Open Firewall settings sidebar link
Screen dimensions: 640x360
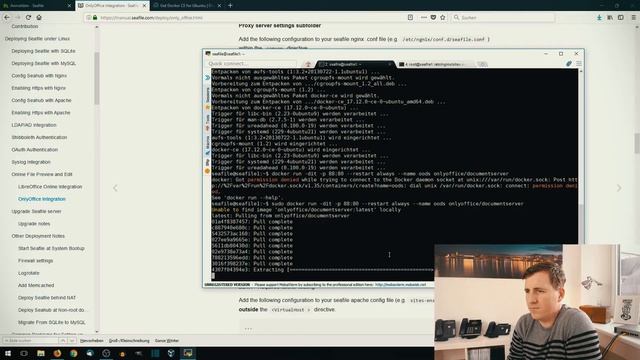pyautogui.click(x=36, y=260)
